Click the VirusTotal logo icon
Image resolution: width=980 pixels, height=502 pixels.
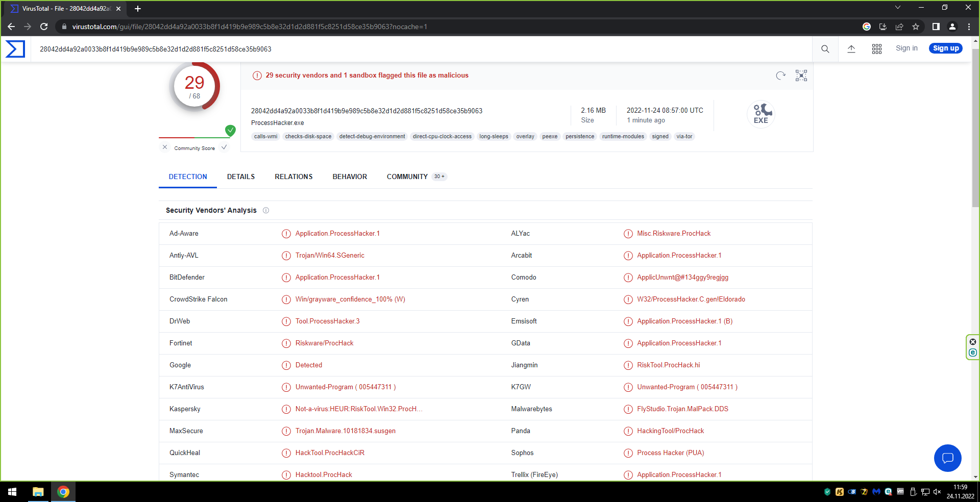point(15,49)
